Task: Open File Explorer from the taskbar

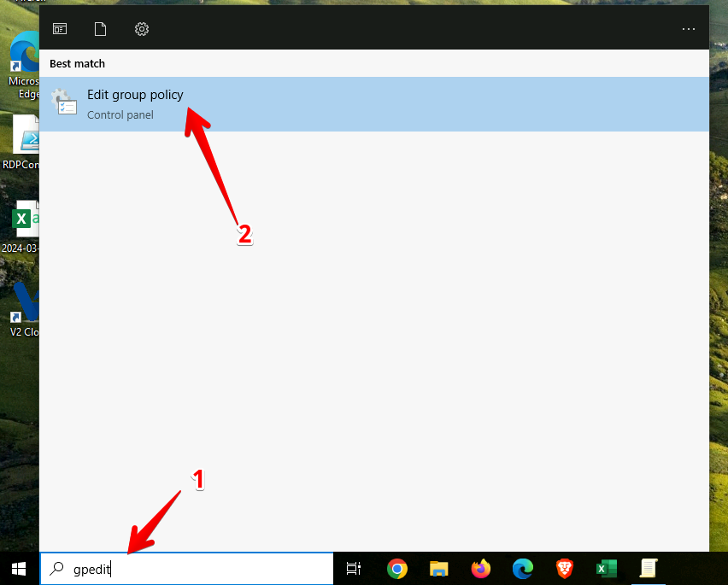Action: pos(439,569)
